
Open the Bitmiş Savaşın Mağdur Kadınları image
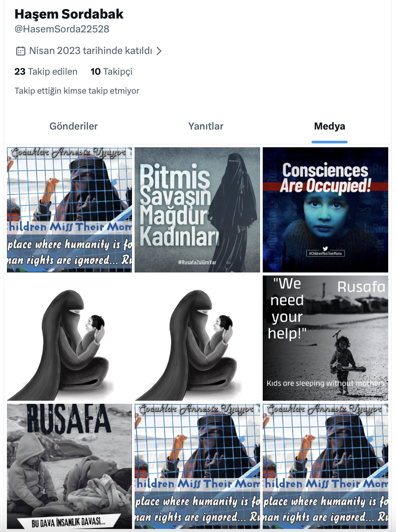198,210
